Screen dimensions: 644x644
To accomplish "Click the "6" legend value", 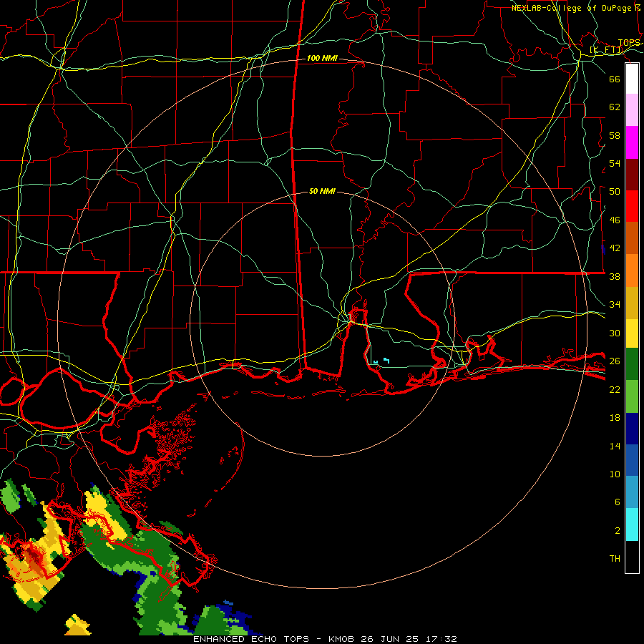I will click(x=618, y=502).
